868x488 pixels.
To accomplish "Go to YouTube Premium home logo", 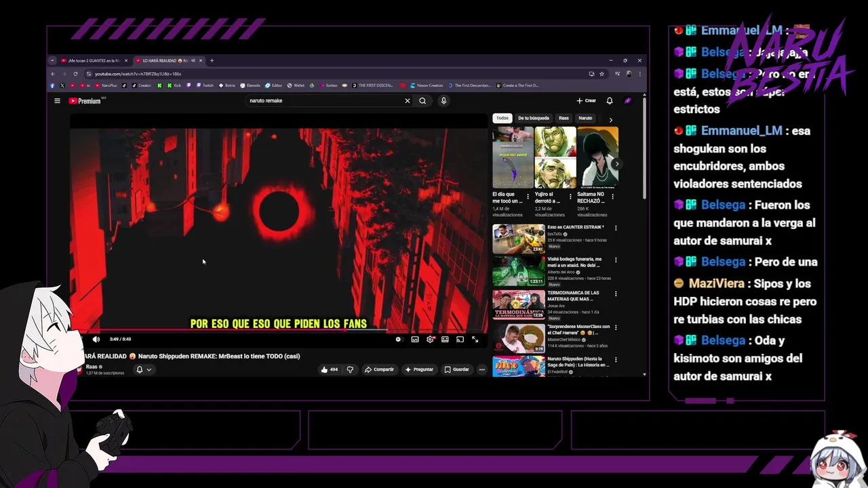I will coord(85,101).
